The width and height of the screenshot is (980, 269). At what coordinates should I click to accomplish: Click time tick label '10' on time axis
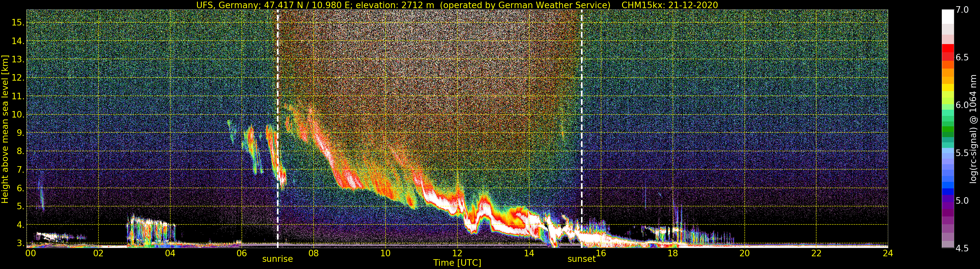[x=385, y=253]
